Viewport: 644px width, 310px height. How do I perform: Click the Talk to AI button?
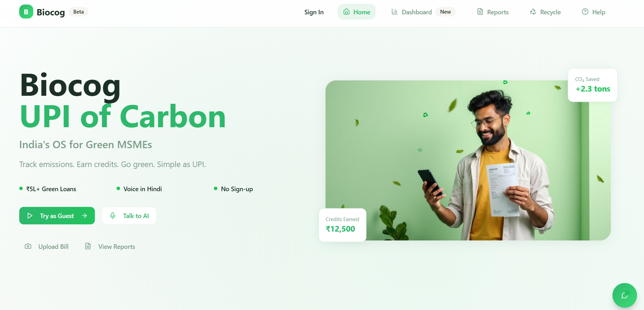[x=129, y=216]
